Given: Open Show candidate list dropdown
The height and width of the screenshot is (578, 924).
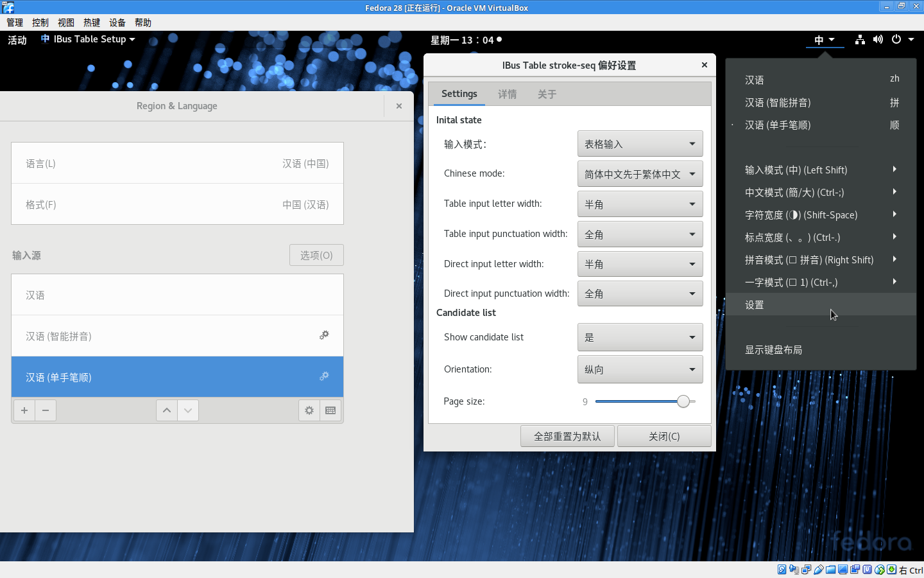Looking at the screenshot, I should [640, 337].
